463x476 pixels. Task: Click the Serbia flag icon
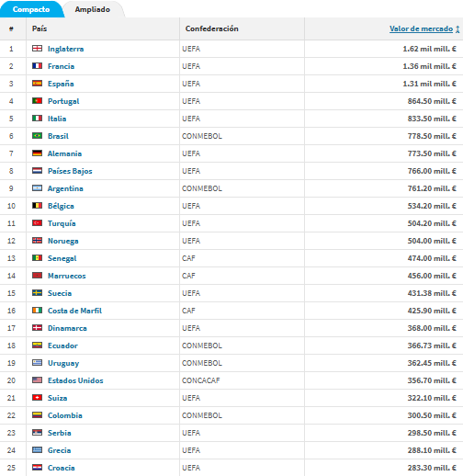tap(37, 433)
